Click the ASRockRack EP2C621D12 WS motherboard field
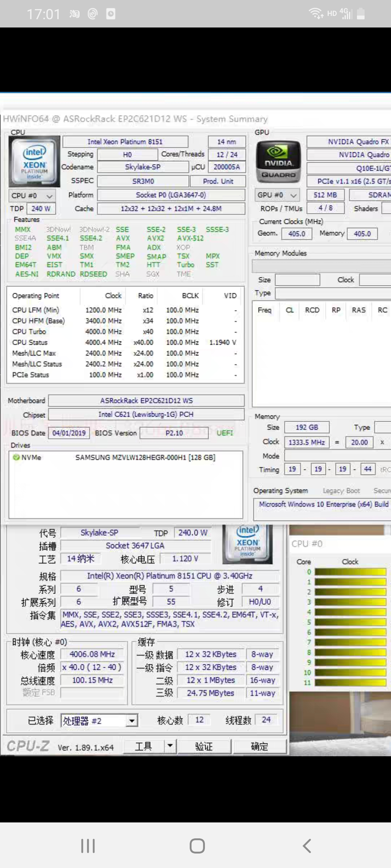Image resolution: width=391 pixels, height=868 pixels. pos(146,401)
